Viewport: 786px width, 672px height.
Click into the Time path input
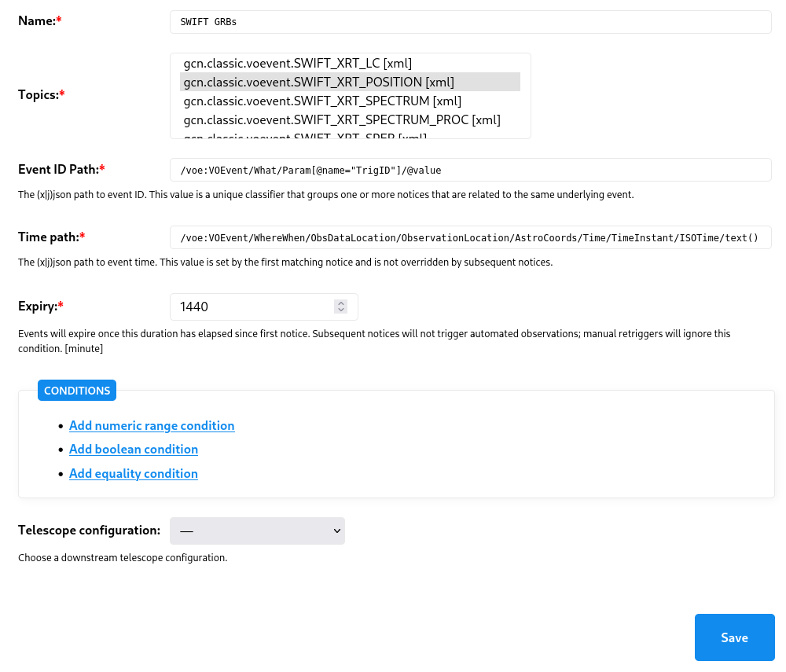pos(470,237)
